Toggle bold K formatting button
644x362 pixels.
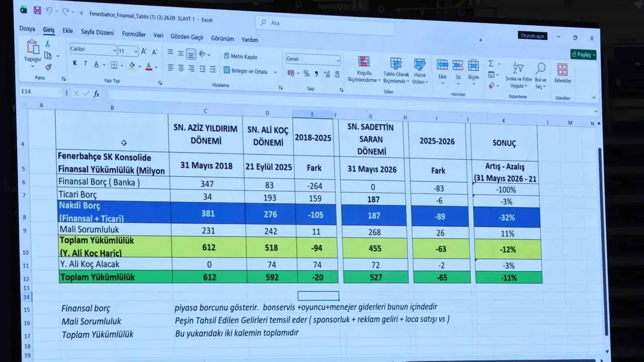click(75, 63)
